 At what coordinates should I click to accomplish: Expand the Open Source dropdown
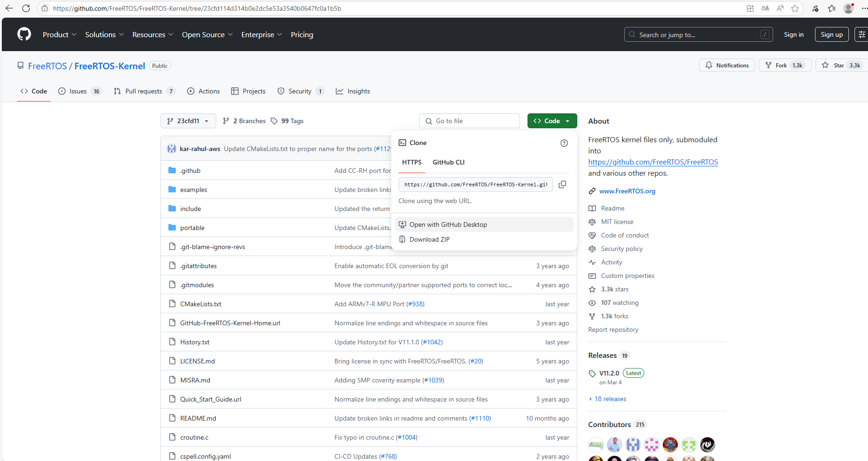click(x=207, y=34)
